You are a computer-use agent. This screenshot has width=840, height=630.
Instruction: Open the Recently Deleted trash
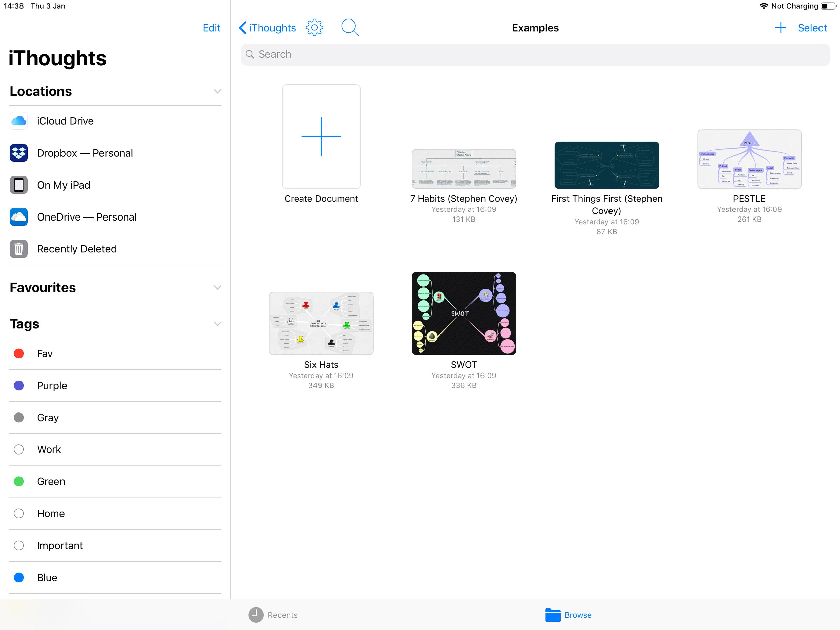tap(77, 249)
